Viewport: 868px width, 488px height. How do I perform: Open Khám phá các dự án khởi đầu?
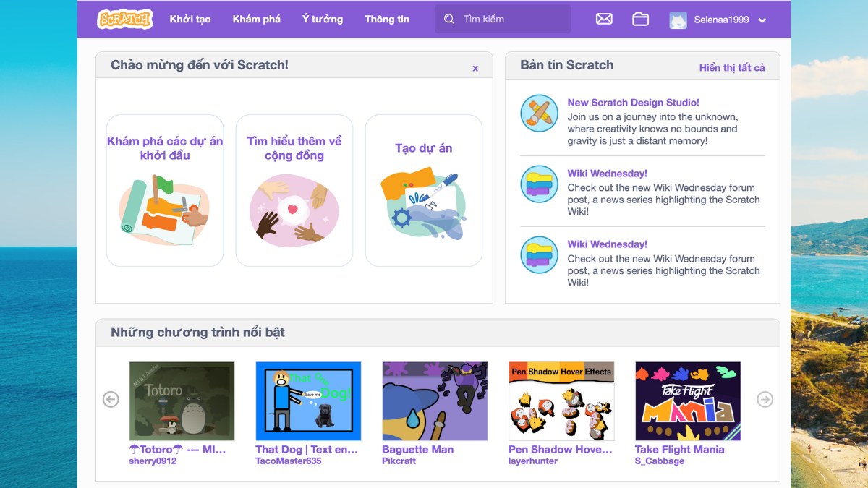pyautogui.click(x=165, y=148)
